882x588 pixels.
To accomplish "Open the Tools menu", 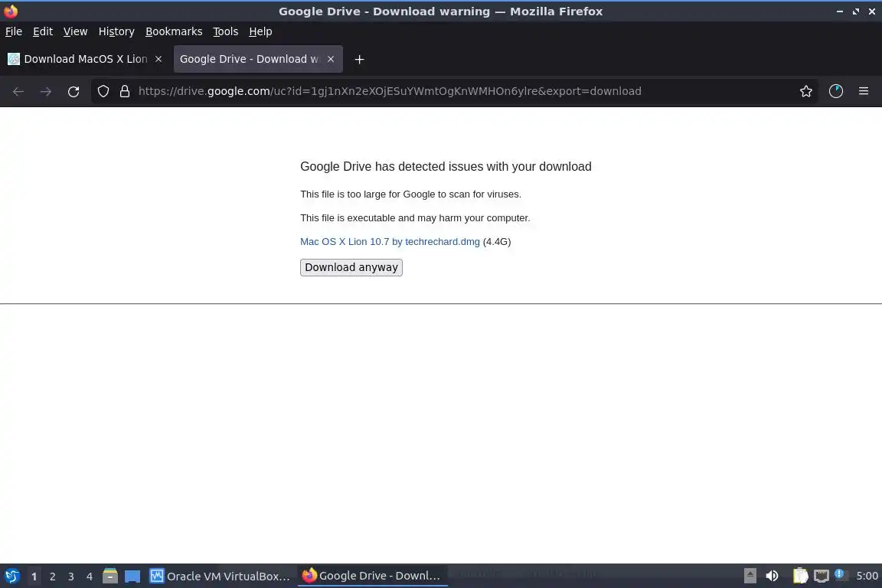I will (x=226, y=31).
